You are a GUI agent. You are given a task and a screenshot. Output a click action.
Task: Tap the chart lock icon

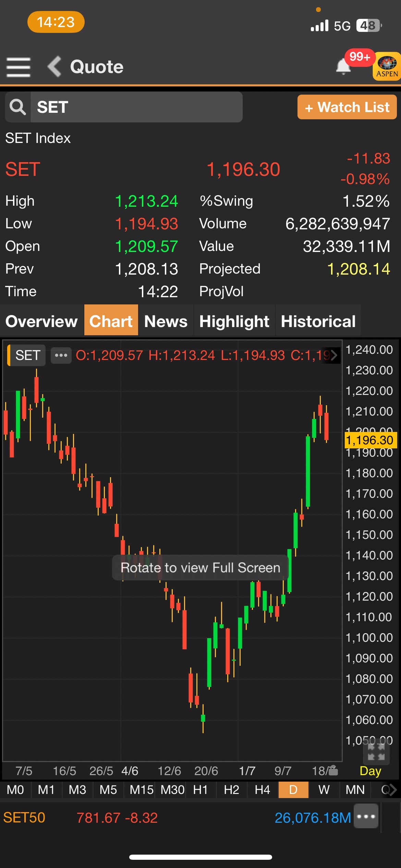[333, 771]
